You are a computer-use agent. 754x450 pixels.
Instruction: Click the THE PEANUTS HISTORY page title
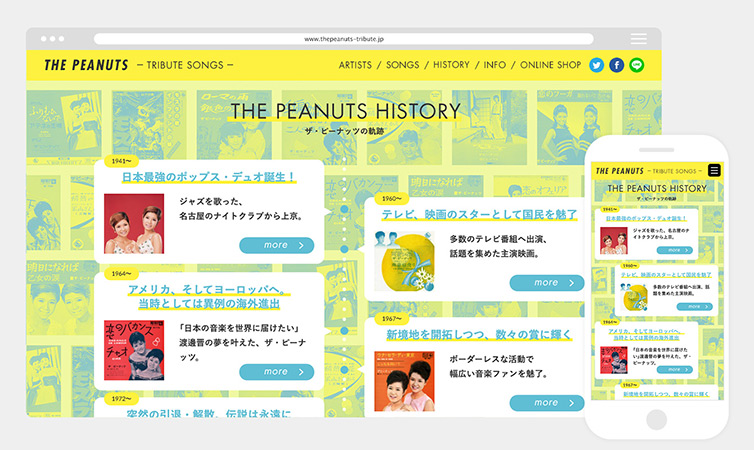click(345, 111)
